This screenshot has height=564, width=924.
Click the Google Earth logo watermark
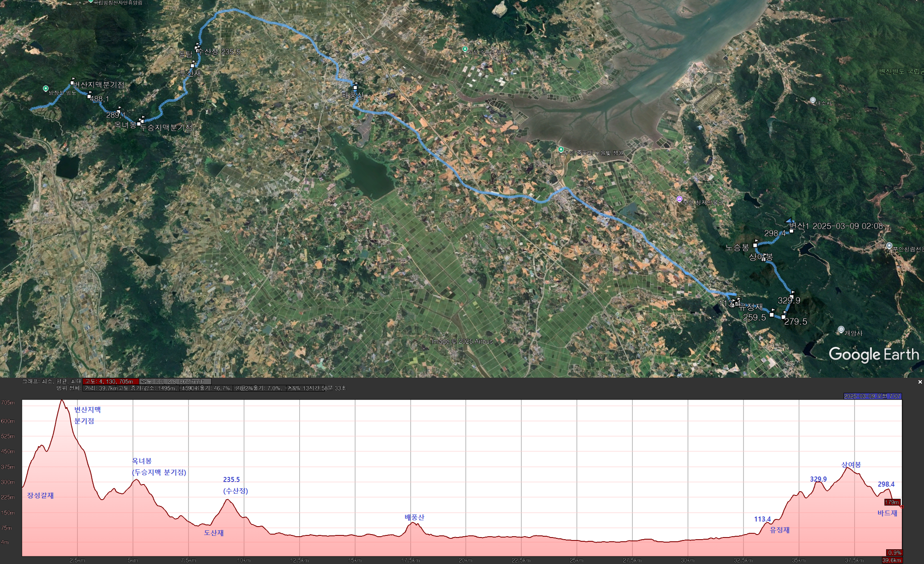874,355
